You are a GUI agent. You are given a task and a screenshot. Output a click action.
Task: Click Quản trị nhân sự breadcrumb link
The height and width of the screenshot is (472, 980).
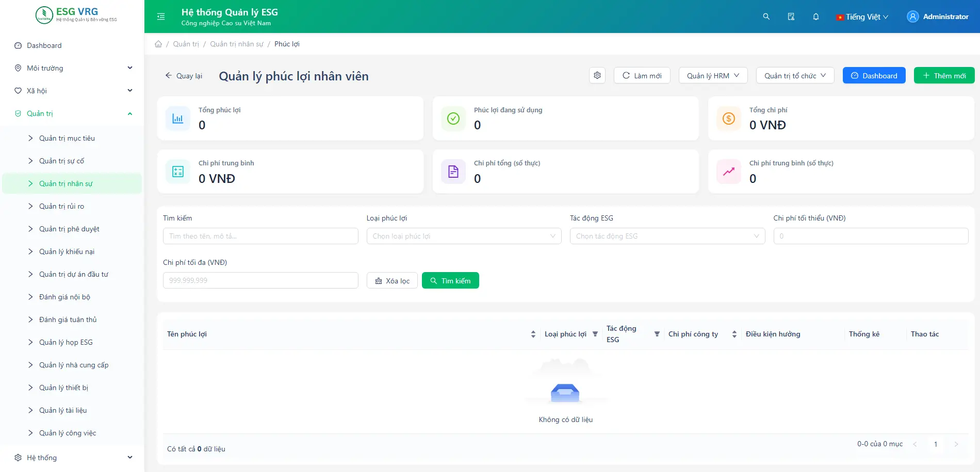[237, 44]
